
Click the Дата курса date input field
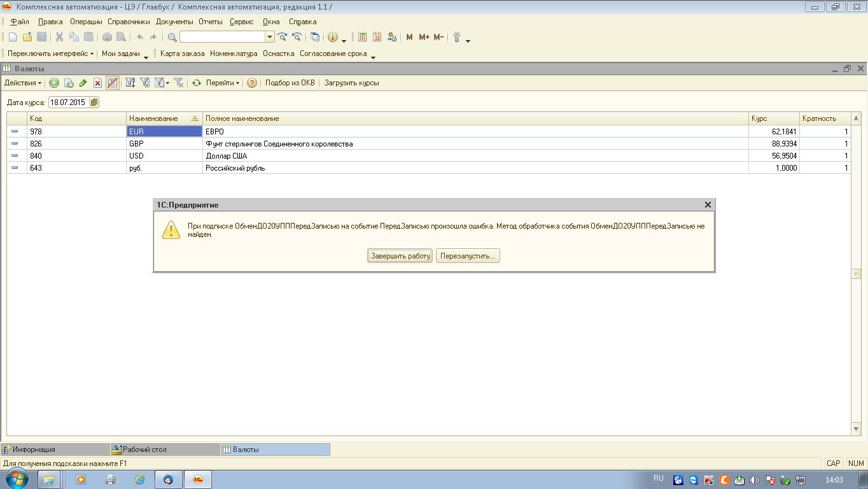(x=69, y=103)
